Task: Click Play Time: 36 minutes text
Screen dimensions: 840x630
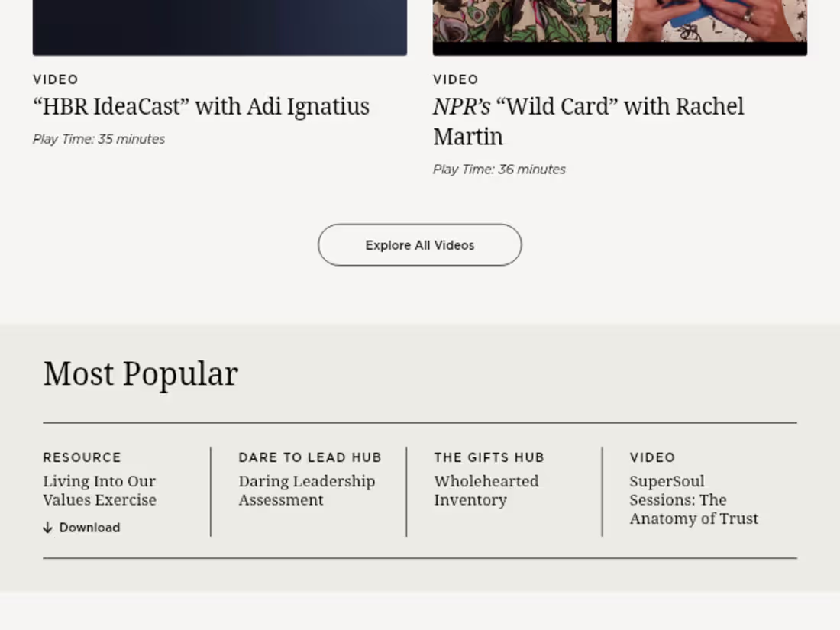Action: (x=499, y=170)
